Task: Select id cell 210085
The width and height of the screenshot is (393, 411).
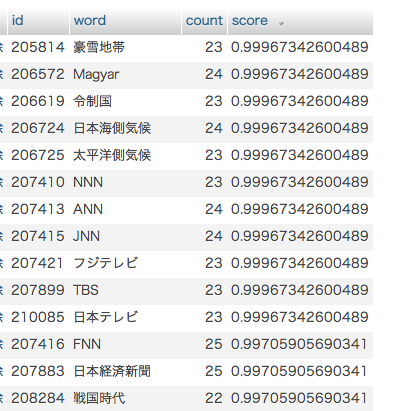Action: tap(38, 317)
